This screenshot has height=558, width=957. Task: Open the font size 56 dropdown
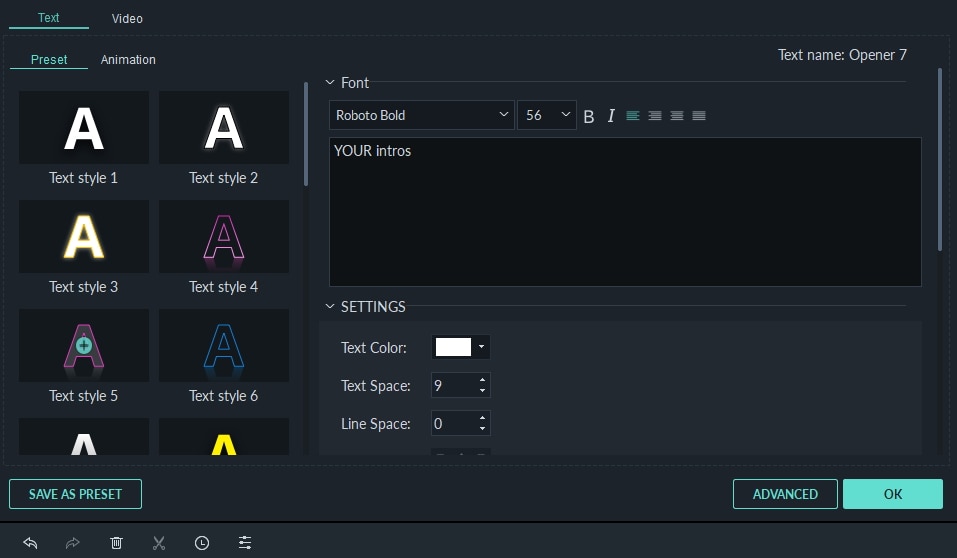pyautogui.click(x=547, y=115)
